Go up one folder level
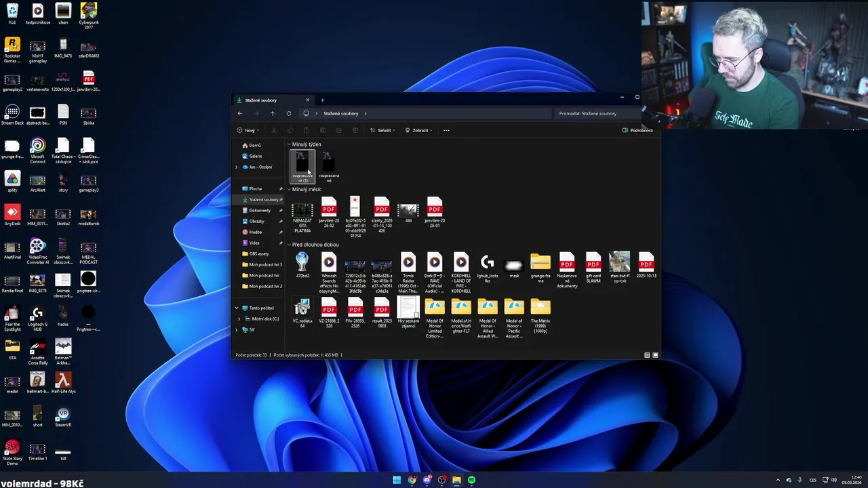Image resolution: width=868 pixels, height=488 pixels. tap(272, 114)
